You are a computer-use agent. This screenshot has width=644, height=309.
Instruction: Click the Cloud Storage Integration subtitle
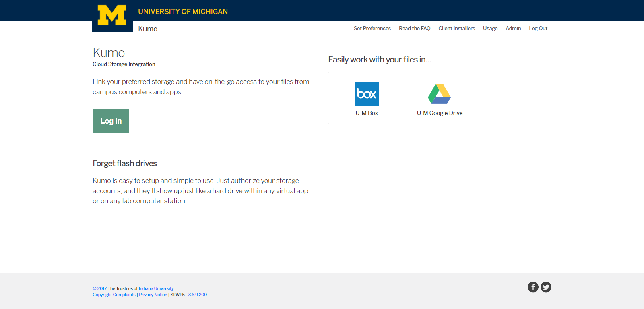point(124,64)
